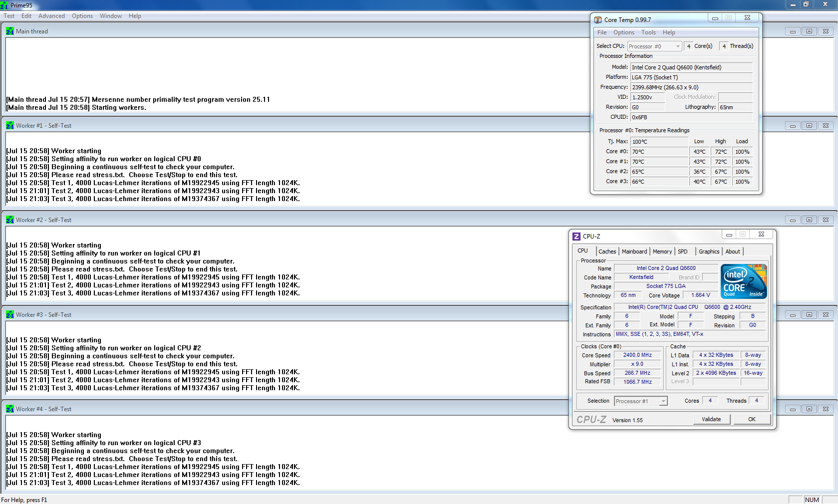
Task: Click the Core #3 High value 67°C
Action: click(x=721, y=182)
